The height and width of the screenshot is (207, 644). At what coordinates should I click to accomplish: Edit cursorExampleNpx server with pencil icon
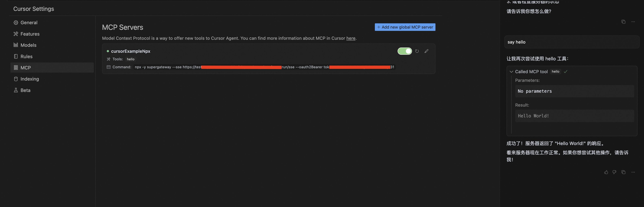coord(426,51)
